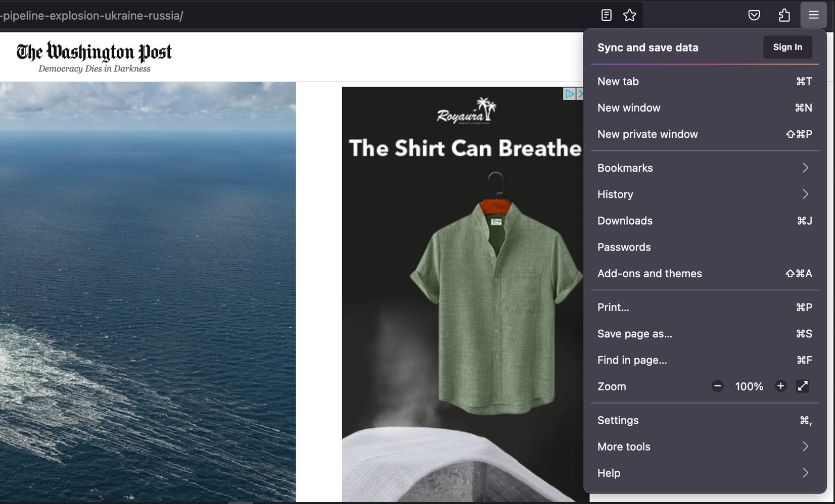
Task: Enter full screen via the Zoom row icon
Action: point(803,386)
